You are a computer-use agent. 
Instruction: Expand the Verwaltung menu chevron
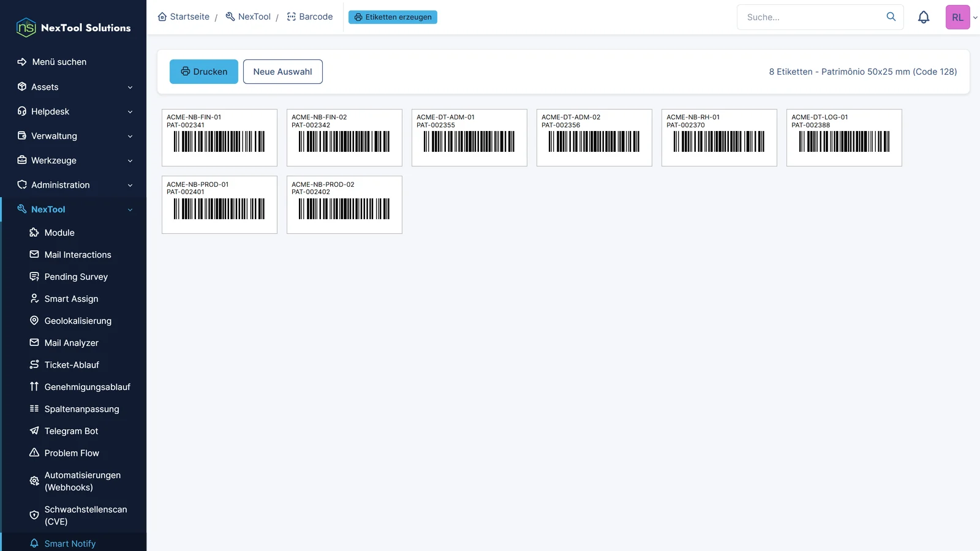click(x=130, y=137)
